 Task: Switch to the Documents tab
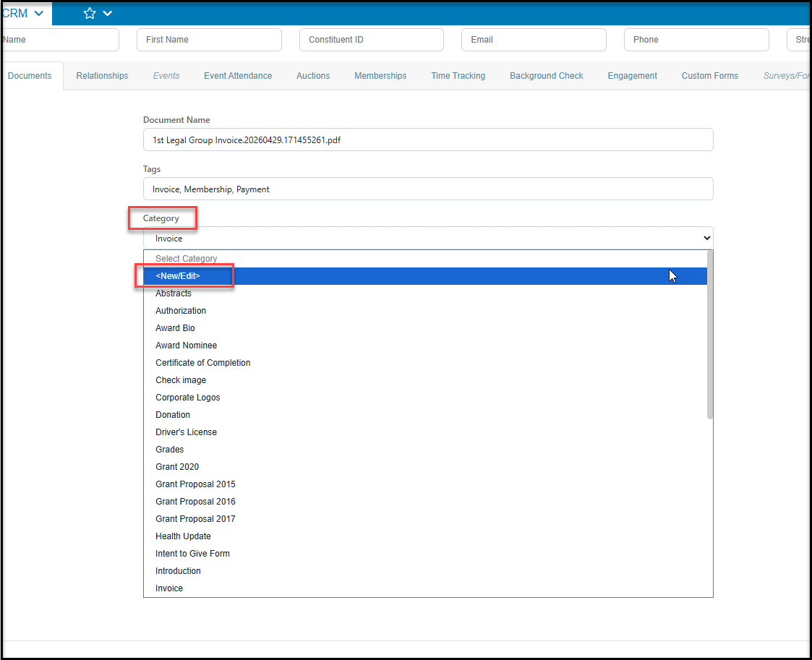(30, 76)
